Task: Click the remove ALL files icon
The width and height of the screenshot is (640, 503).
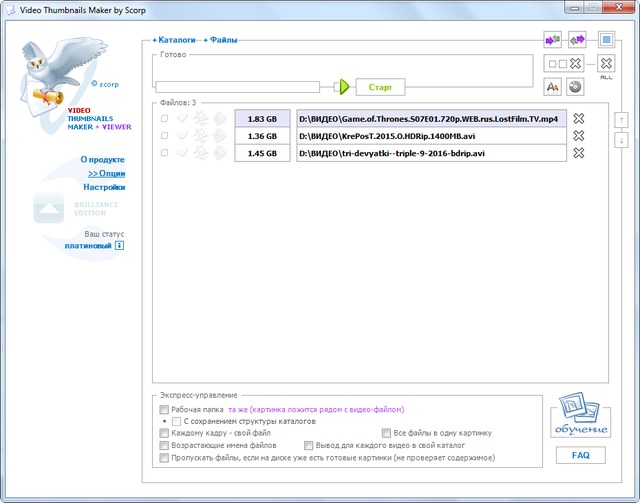Action: coord(606,64)
